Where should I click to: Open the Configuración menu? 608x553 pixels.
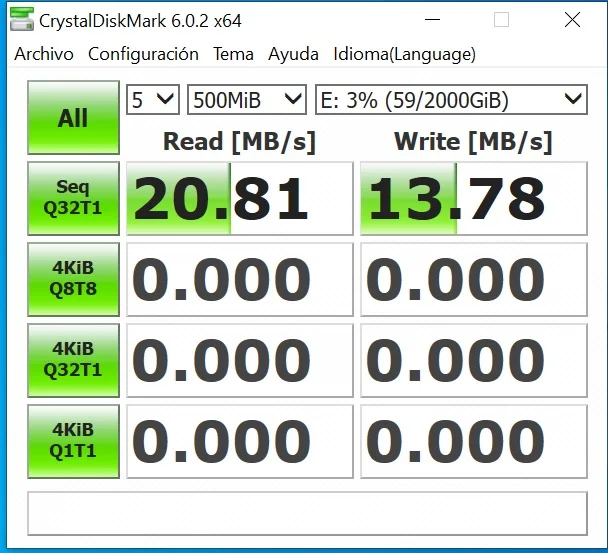pyautogui.click(x=143, y=54)
